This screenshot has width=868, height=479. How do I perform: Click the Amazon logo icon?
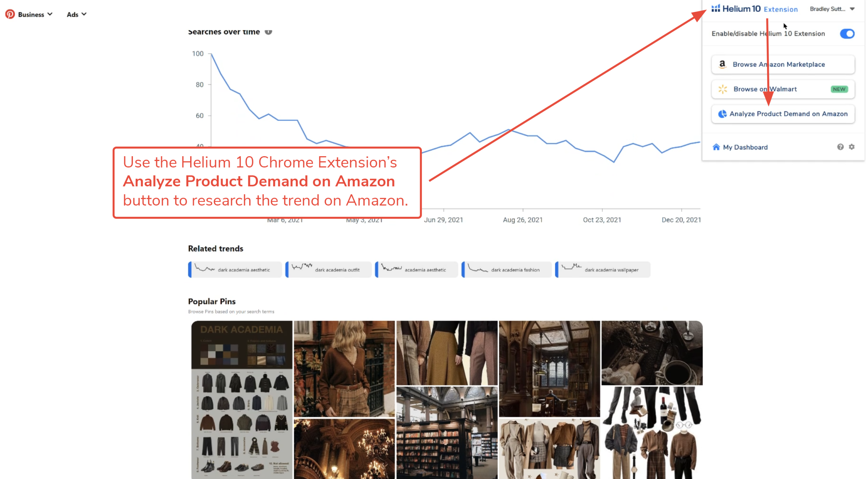722,64
